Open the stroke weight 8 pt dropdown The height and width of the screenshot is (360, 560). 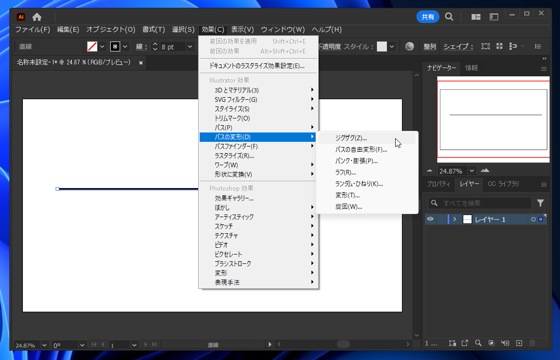pos(190,46)
